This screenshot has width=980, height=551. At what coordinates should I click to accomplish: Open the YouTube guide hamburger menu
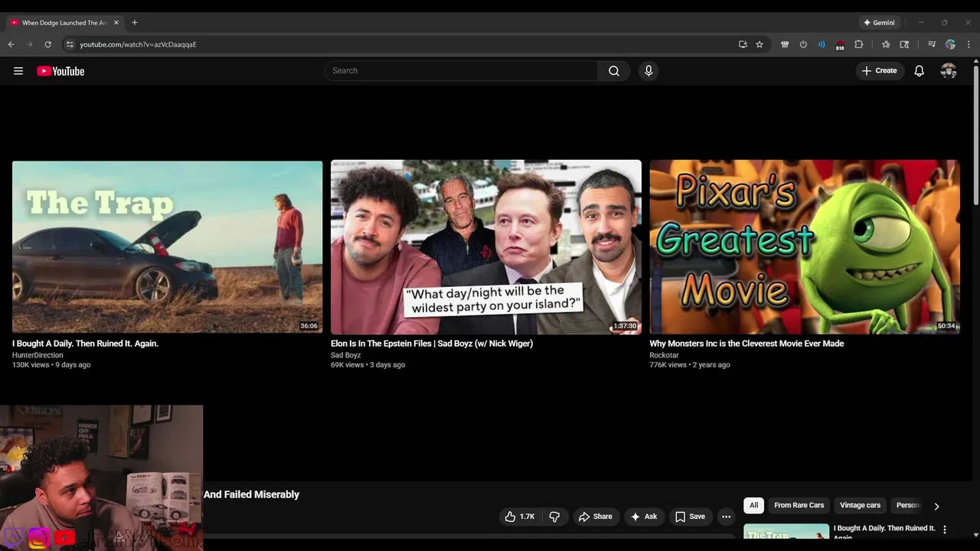[18, 71]
